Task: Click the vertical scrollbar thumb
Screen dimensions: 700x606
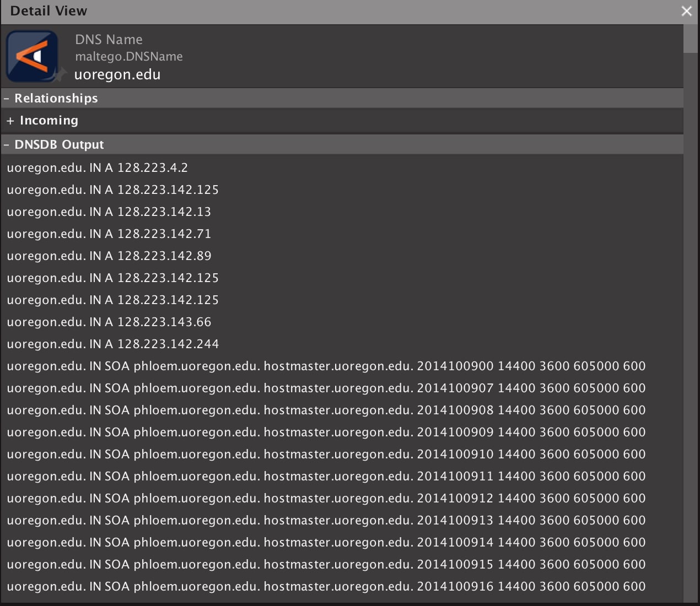Action: click(691, 39)
